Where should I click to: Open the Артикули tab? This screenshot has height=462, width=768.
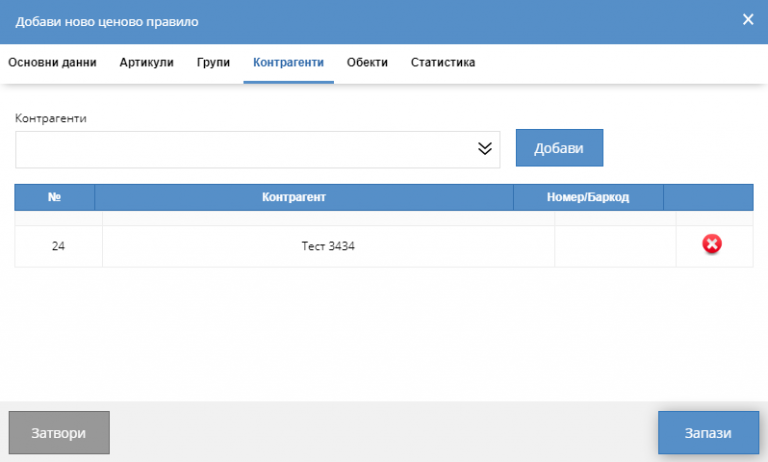(146, 62)
